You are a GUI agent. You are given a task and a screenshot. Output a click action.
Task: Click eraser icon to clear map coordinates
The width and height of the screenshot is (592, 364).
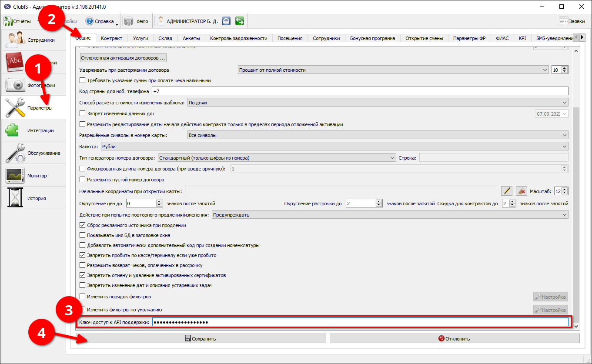click(521, 191)
